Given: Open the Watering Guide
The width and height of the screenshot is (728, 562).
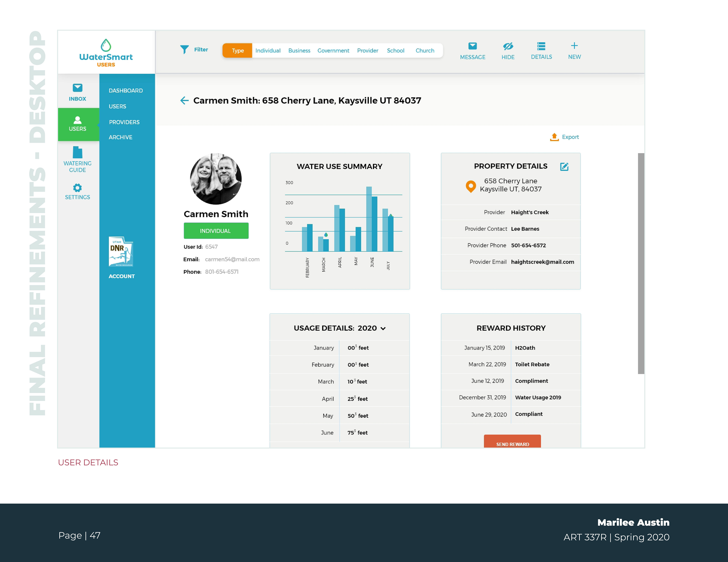Looking at the screenshot, I should click(x=77, y=159).
